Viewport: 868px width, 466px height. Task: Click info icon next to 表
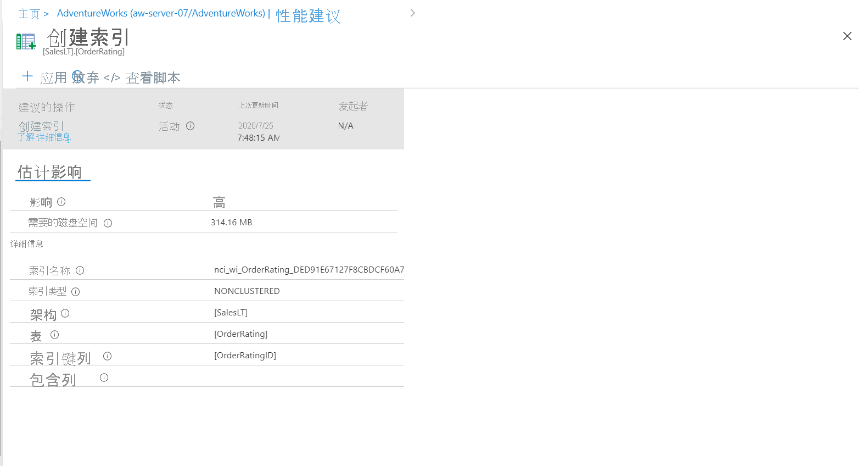(x=54, y=335)
